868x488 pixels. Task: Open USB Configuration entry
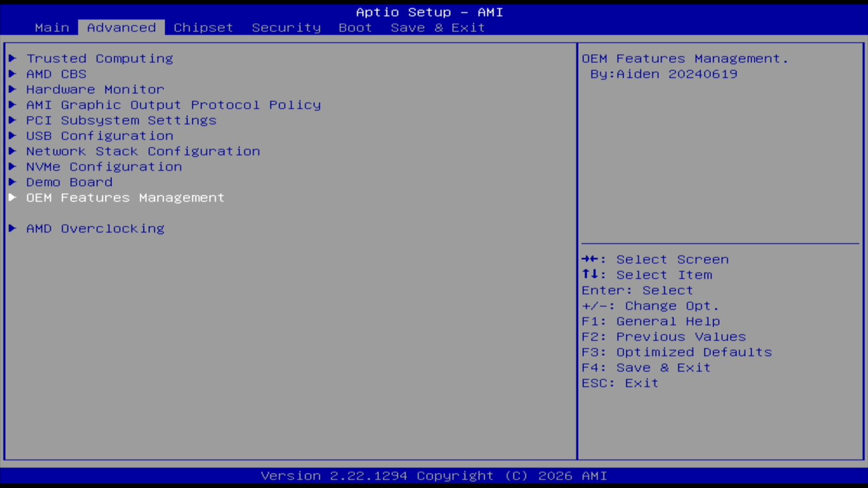(x=100, y=136)
